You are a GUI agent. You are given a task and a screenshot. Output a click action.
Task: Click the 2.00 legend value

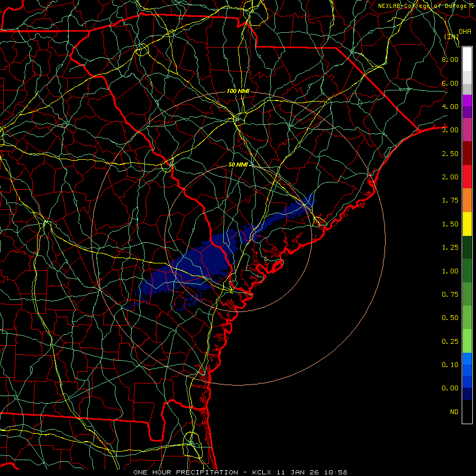pyautogui.click(x=450, y=177)
